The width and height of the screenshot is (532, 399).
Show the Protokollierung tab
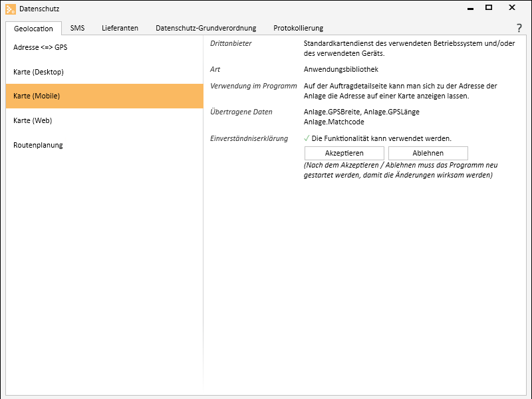click(298, 28)
